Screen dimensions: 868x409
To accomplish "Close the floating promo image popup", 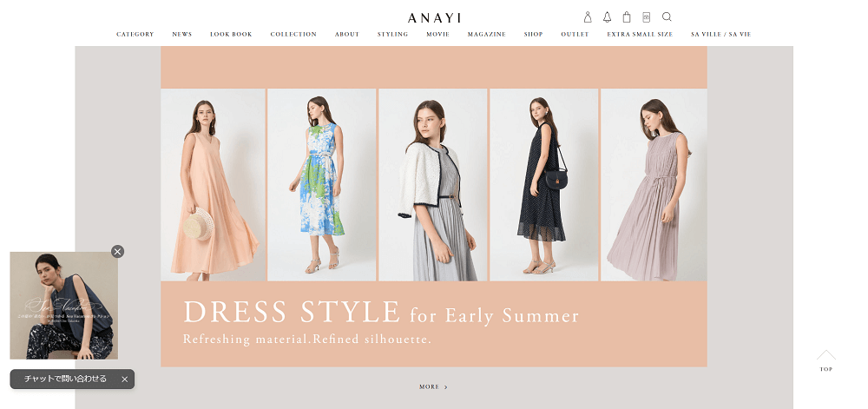I will click(x=117, y=252).
